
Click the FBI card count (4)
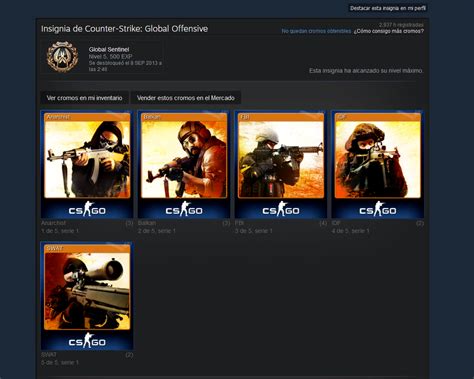(x=323, y=223)
